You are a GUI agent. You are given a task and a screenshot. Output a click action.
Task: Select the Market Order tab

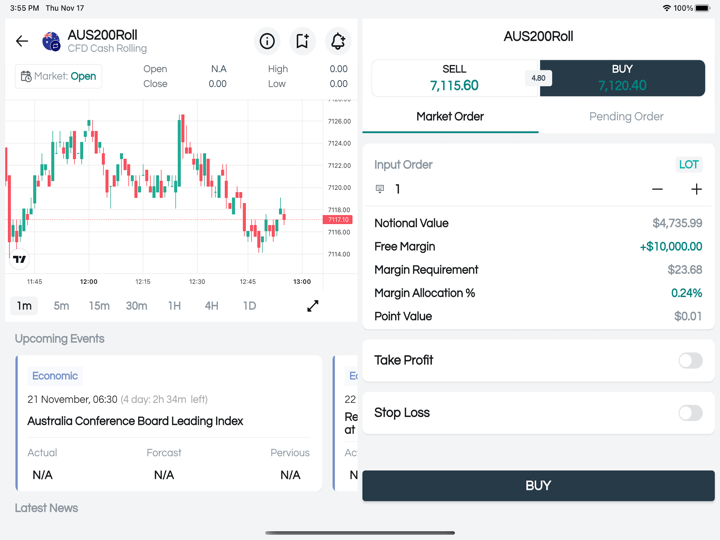pos(450,117)
